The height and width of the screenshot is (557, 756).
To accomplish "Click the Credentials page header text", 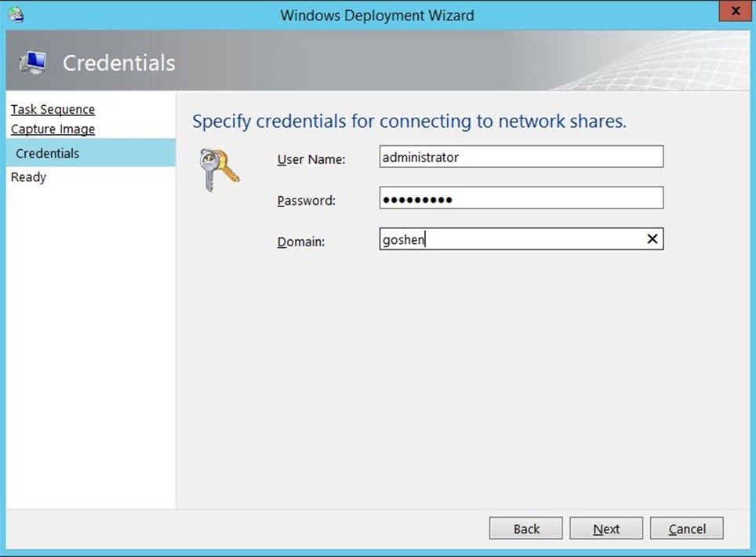I will (119, 63).
